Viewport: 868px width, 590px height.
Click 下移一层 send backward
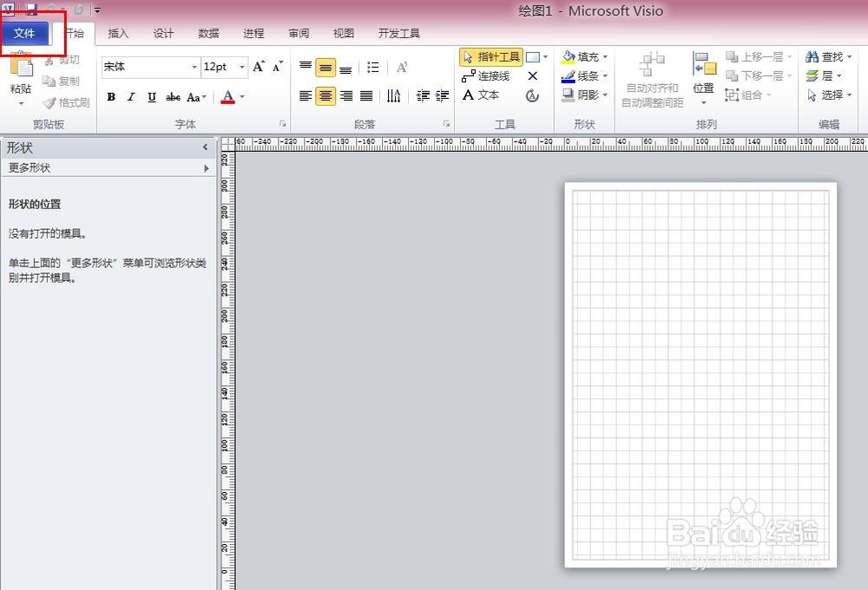click(758, 75)
